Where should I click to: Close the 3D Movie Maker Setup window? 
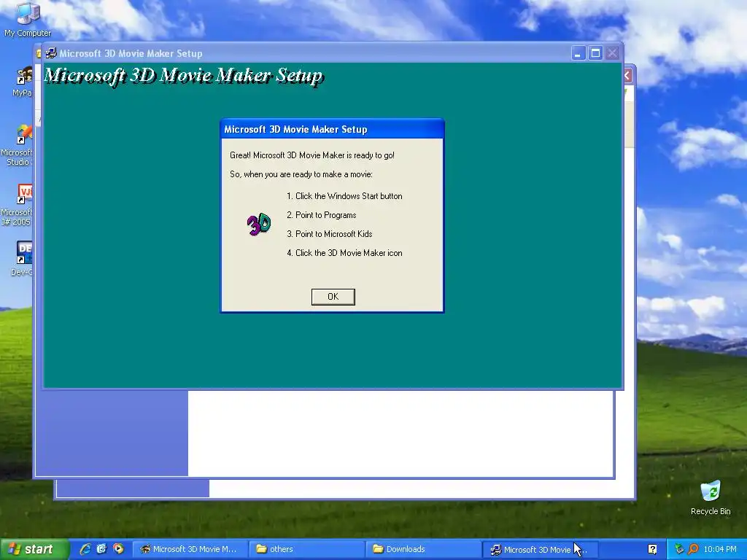[612, 53]
